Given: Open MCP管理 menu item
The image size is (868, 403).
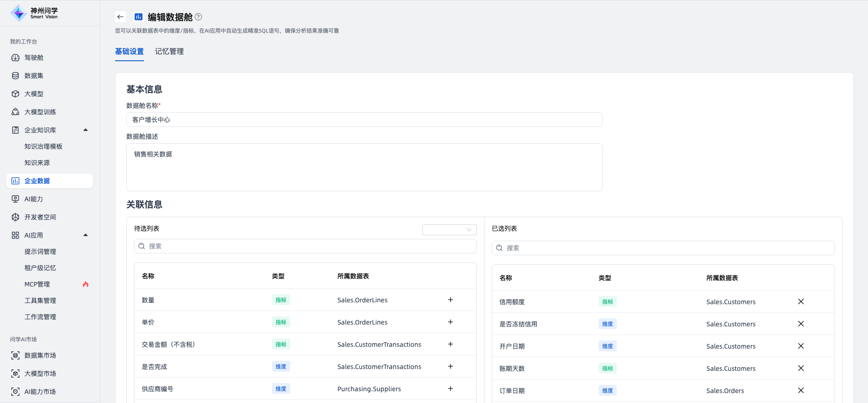Looking at the screenshot, I should tap(37, 284).
